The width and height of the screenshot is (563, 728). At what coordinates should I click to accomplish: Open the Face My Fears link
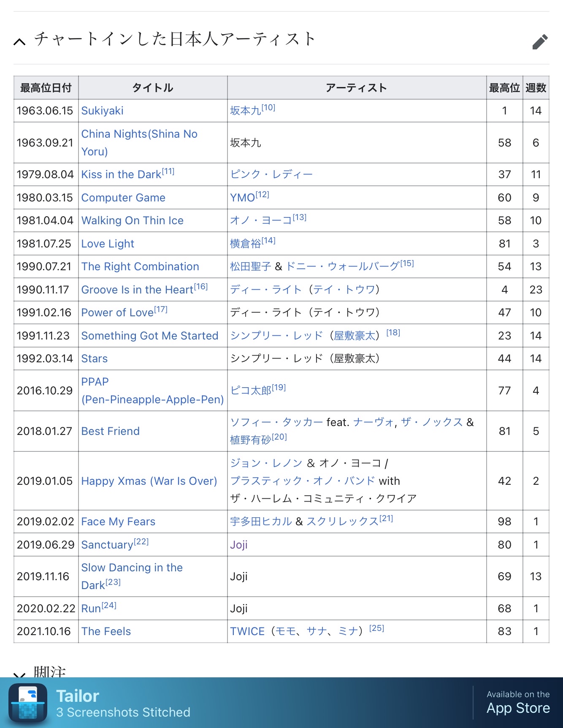pyautogui.click(x=118, y=522)
